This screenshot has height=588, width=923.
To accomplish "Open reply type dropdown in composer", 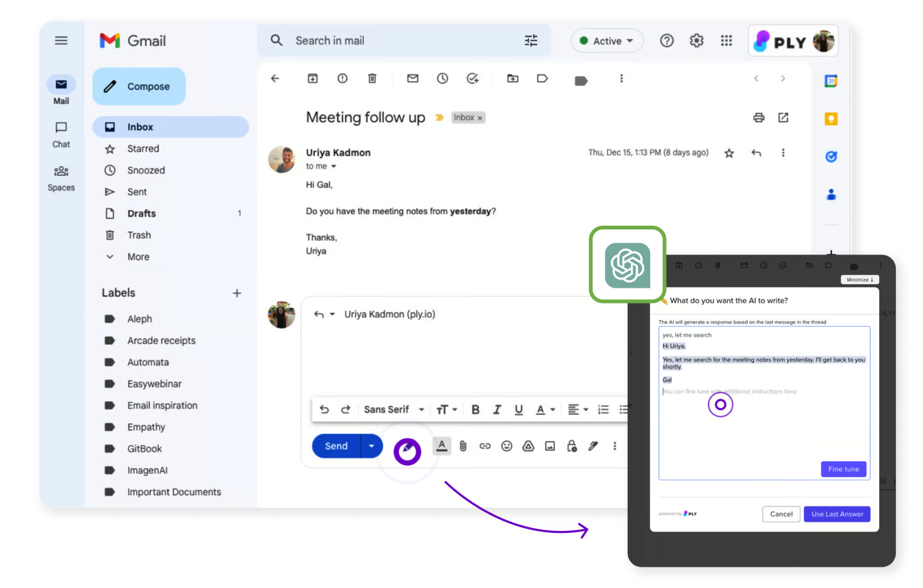I will pos(332,314).
